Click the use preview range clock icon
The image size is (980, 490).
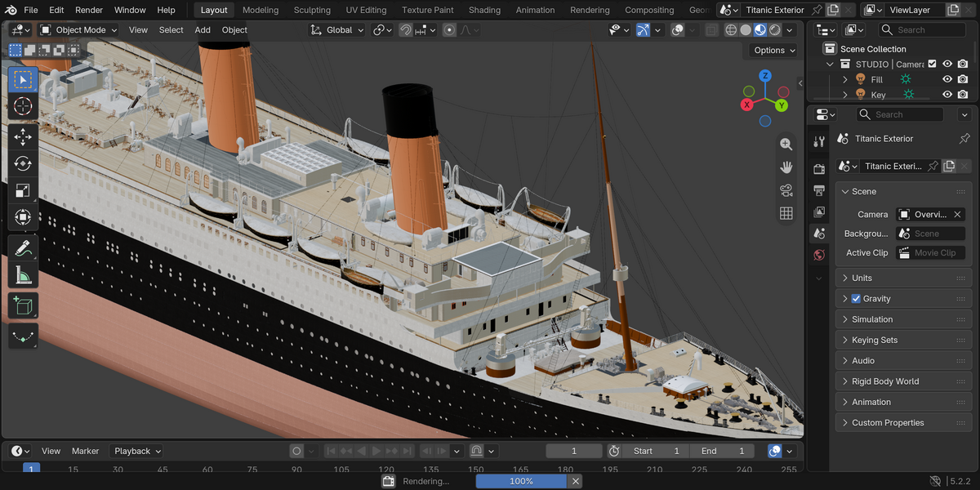point(615,451)
